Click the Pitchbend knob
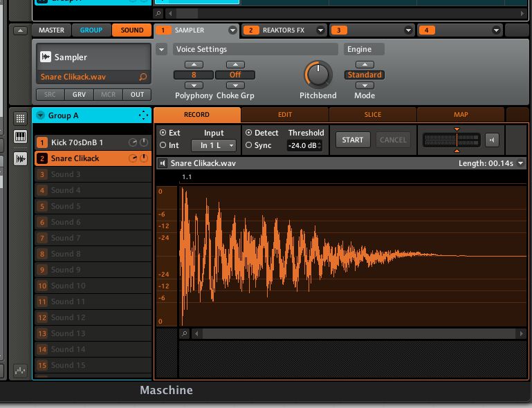532x408 pixels. pyautogui.click(x=318, y=75)
